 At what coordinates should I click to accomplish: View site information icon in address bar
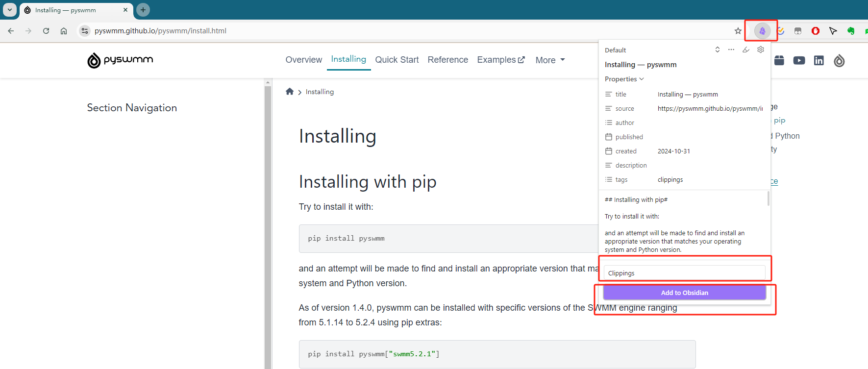click(85, 31)
